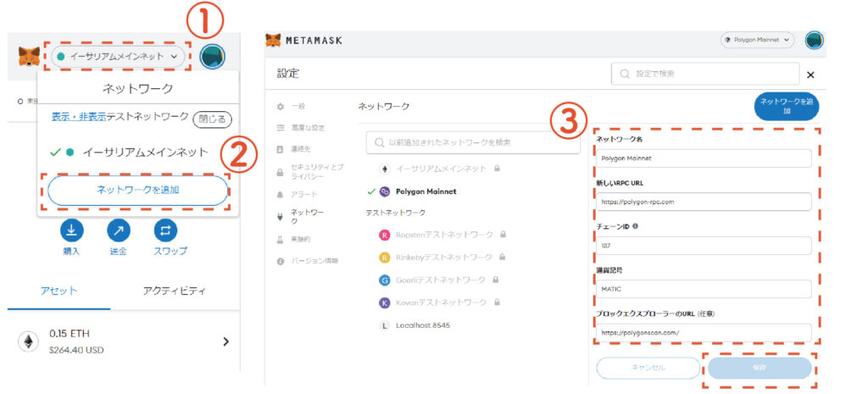Open アラート settings section
868x394 pixels.
click(x=304, y=195)
